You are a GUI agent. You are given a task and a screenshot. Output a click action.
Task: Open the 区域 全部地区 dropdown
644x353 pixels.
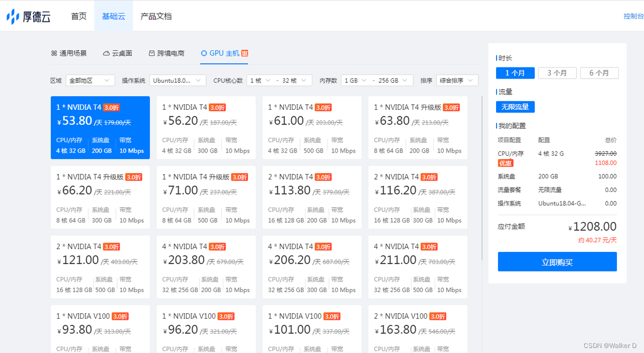[x=90, y=81]
